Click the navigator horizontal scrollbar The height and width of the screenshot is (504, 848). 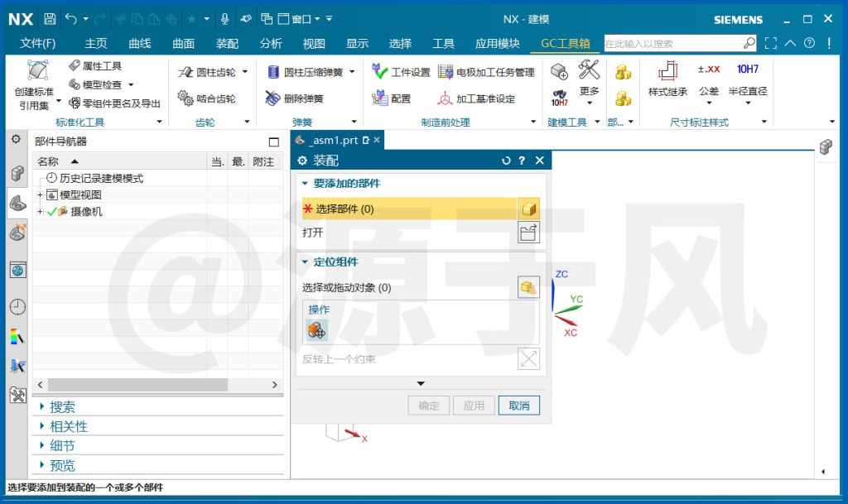point(137,385)
